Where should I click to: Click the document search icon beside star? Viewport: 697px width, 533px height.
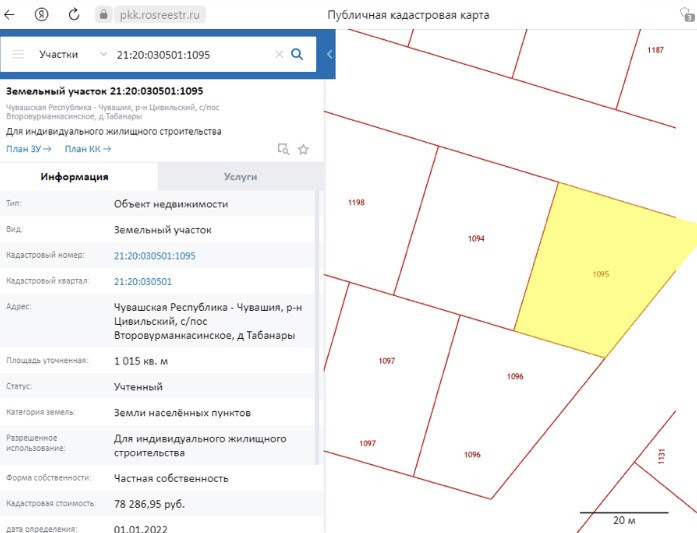(x=283, y=149)
